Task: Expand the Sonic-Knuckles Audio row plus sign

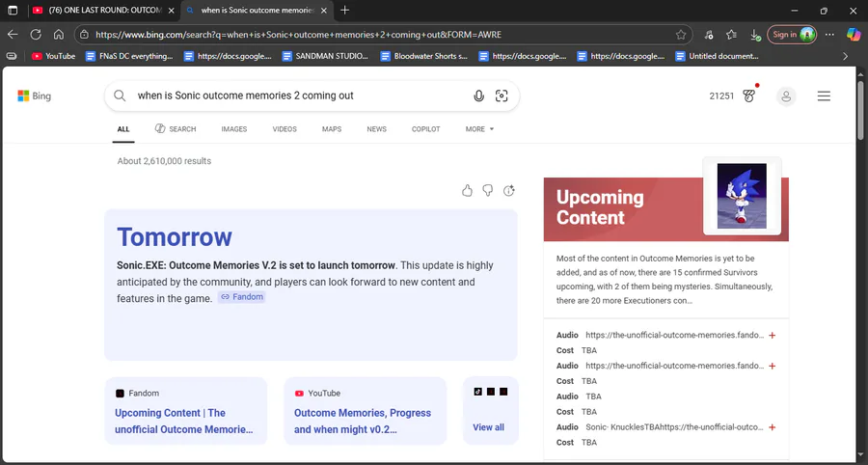Action: pos(773,427)
